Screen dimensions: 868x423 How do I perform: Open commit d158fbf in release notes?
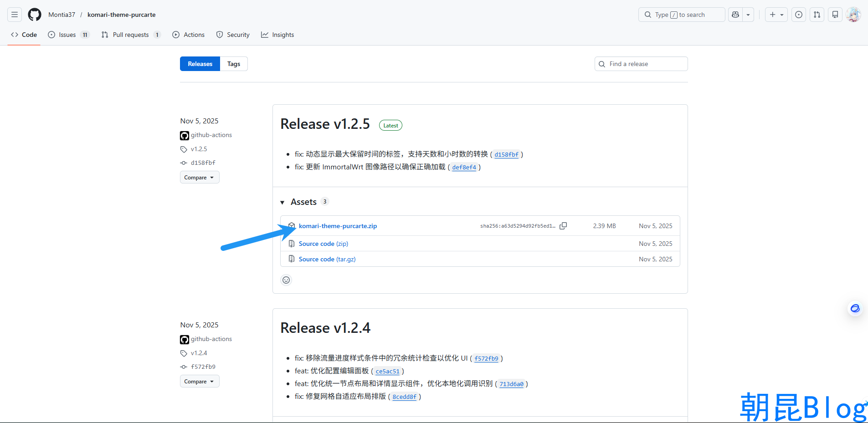click(x=507, y=154)
